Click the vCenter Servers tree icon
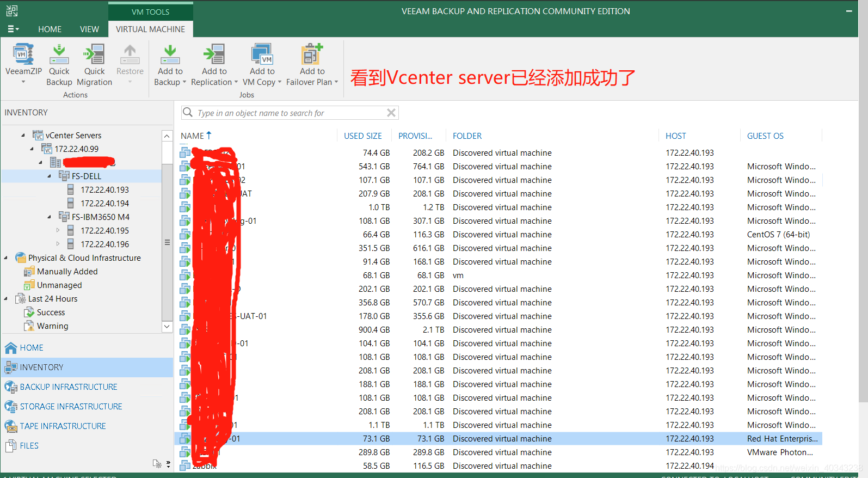The image size is (868, 478). (x=38, y=135)
